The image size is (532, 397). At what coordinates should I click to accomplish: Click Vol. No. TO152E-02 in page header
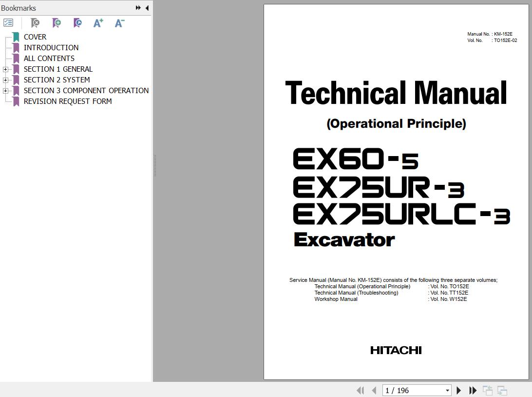(x=493, y=40)
